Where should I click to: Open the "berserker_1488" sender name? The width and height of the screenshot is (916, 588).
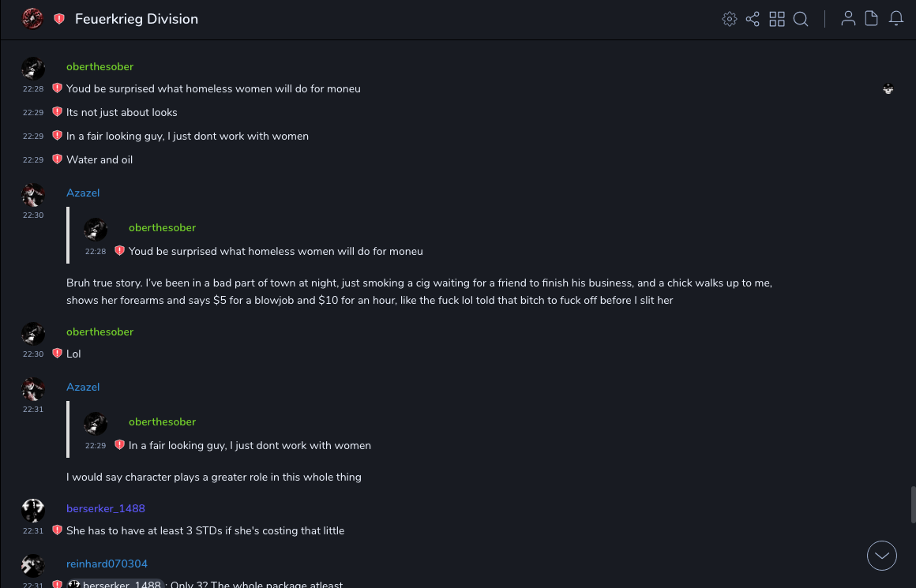pos(106,508)
